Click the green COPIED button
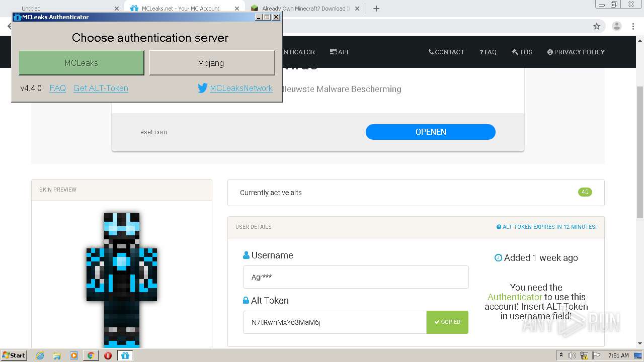Viewport: 644px width, 362px height. pyautogui.click(x=447, y=322)
